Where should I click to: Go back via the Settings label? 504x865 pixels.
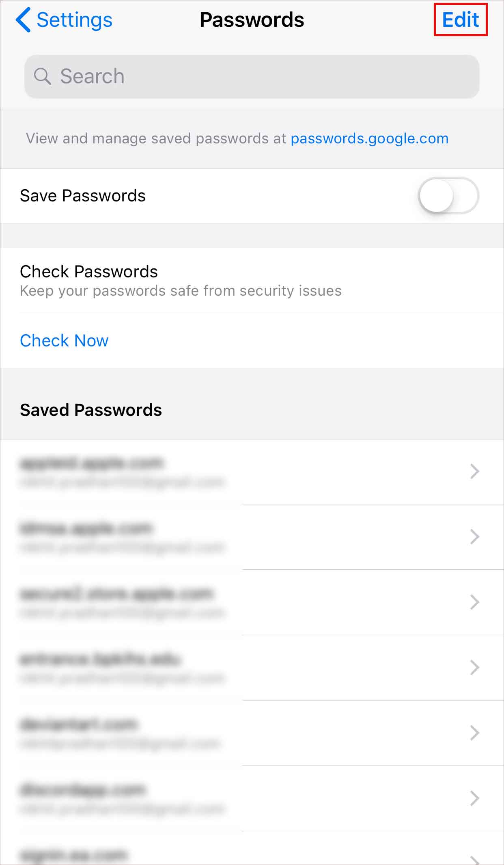coord(74,20)
